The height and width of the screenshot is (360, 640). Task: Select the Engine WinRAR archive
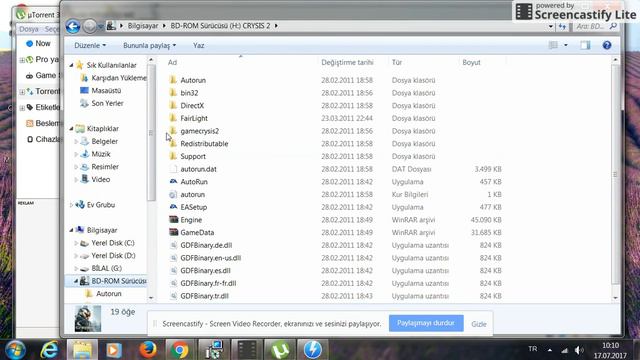point(191,220)
